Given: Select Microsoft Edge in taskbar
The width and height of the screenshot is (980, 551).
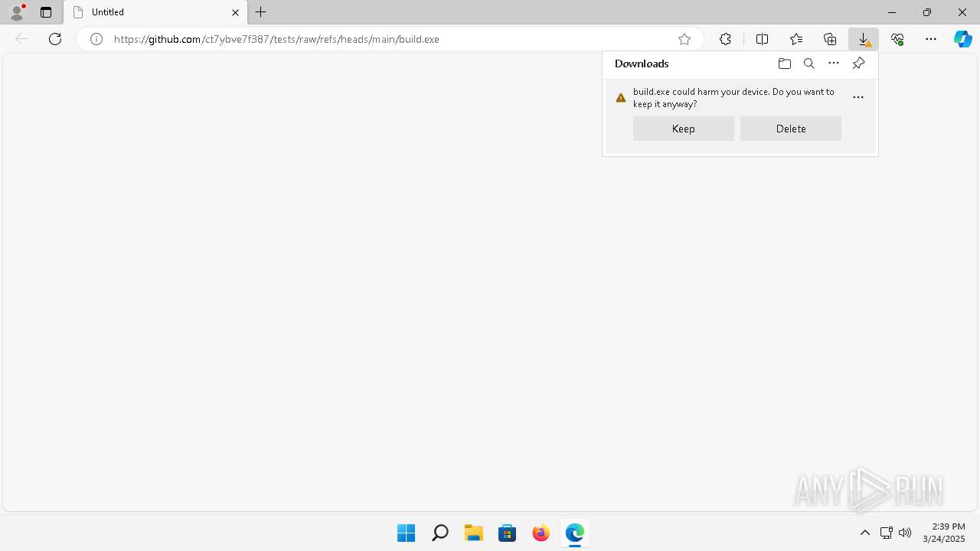Looking at the screenshot, I should coord(574,533).
